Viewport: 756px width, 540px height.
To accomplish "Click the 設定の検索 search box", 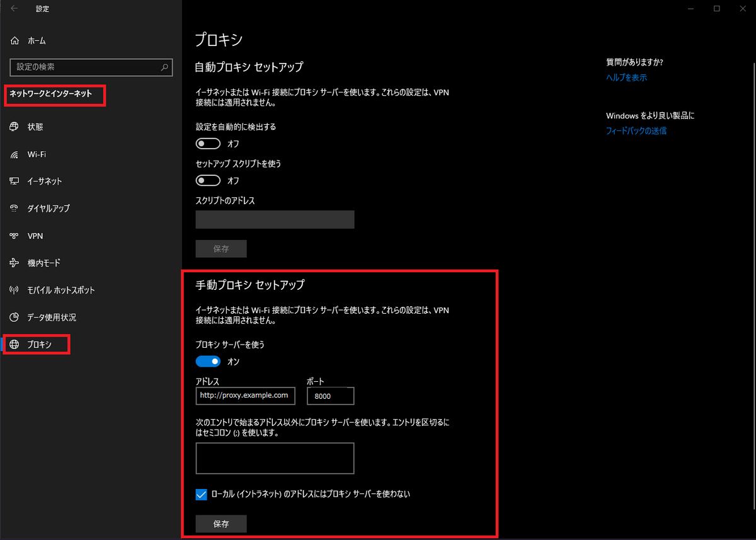I will pos(91,67).
